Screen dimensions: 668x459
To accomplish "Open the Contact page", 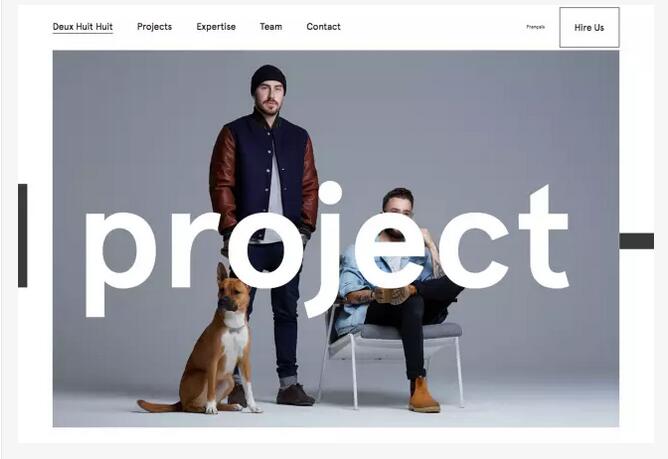I will click(323, 27).
